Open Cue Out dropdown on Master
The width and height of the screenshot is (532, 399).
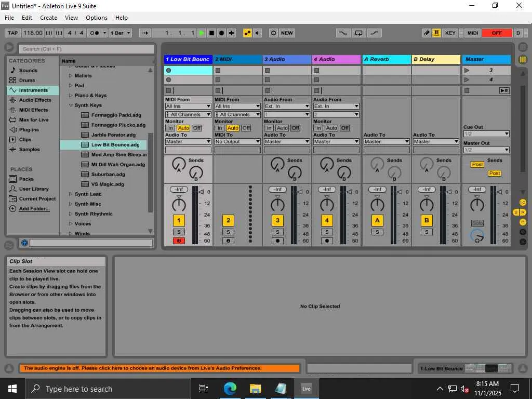(x=486, y=134)
